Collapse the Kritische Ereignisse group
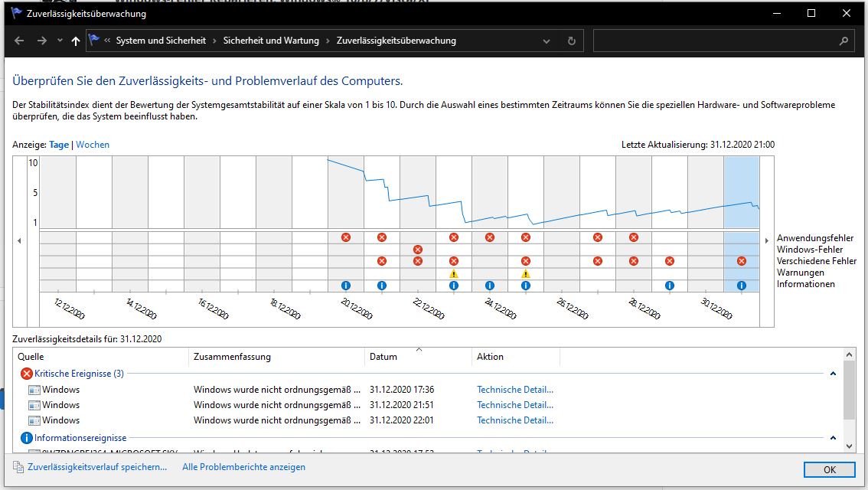This screenshot has height=490, width=868. click(833, 374)
